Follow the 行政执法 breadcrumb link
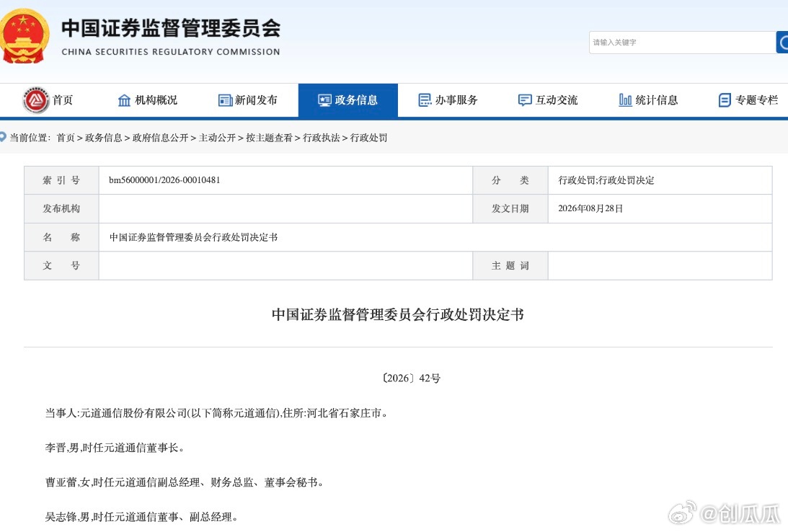Viewport: 788px width, 532px height. coord(321,138)
